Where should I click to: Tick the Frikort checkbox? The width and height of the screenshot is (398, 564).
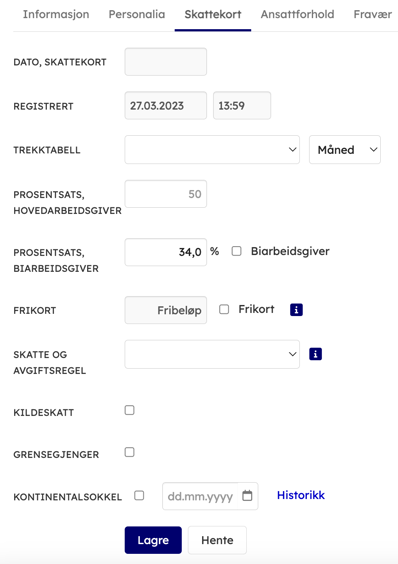pos(224,309)
